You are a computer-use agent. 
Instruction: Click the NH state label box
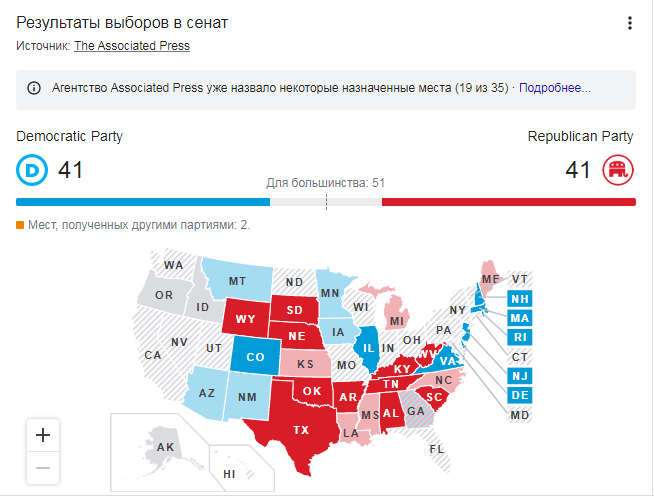[519, 299]
